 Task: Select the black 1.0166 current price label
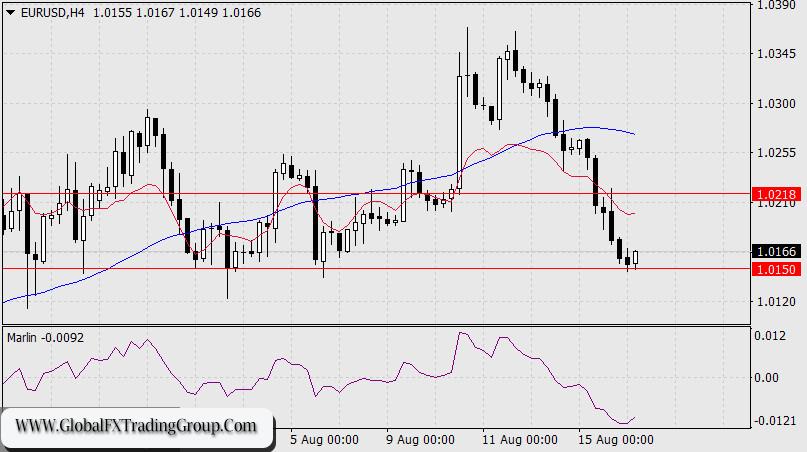(x=777, y=252)
